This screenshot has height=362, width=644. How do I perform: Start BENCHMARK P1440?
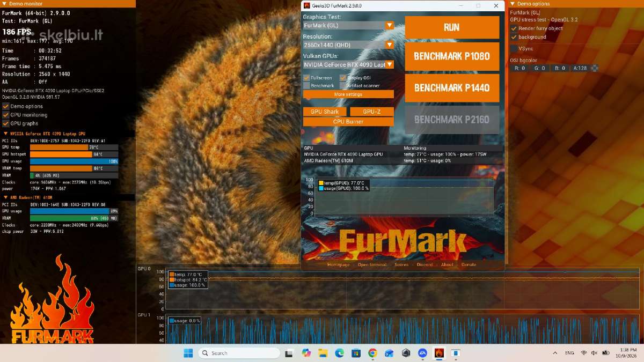tap(452, 88)
